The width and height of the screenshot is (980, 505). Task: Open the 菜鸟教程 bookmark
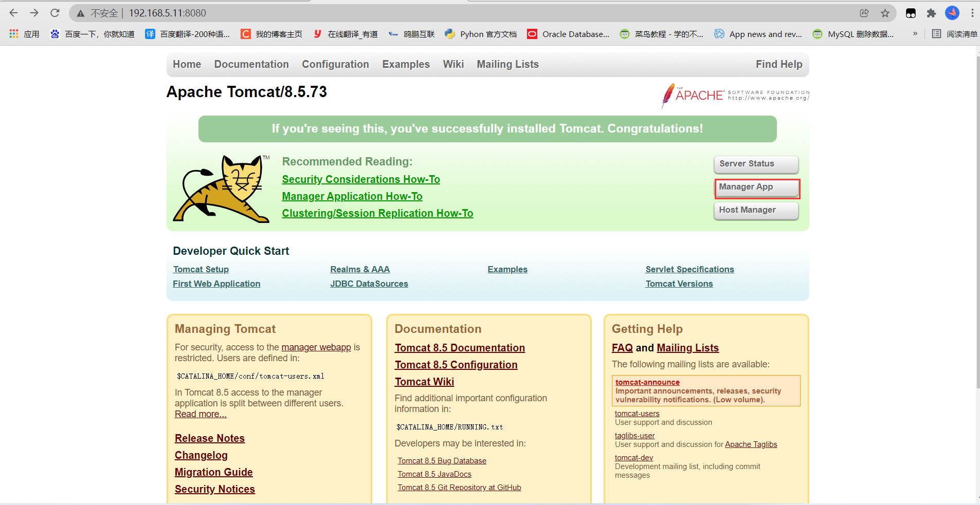pos(662,34)
